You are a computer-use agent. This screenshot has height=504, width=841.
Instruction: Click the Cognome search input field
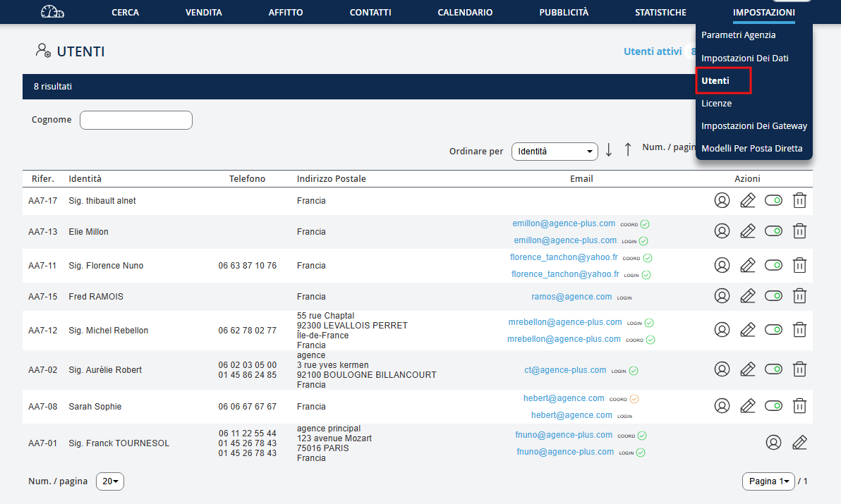[x=136, y=121]
